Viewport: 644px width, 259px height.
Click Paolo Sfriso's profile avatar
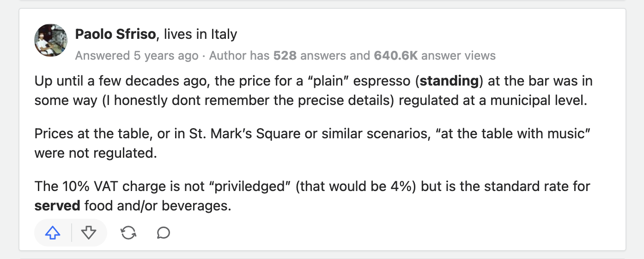tap(51, 40)
